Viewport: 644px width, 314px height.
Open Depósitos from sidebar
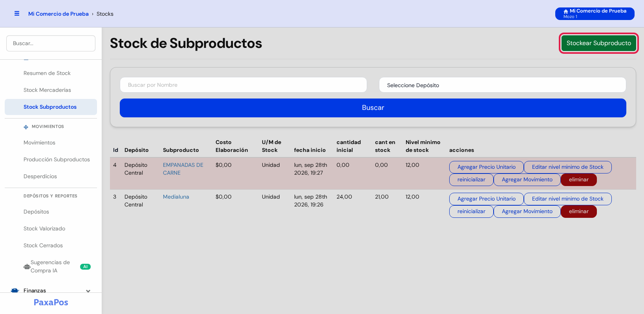click(x=36, y=212)
